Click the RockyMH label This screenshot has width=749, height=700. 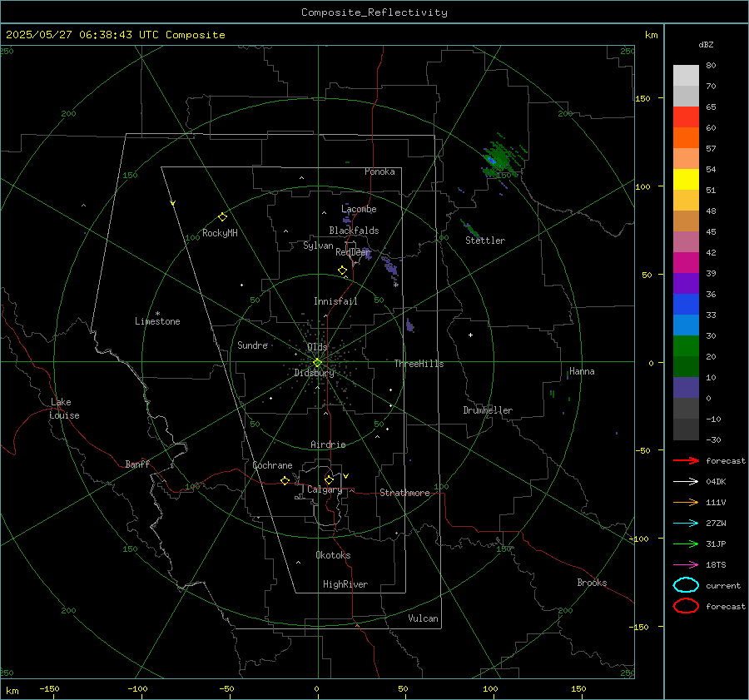[220, 233]
